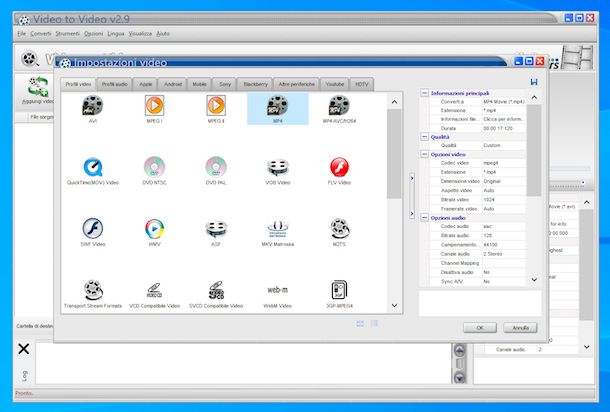Select the QuickTime(MOV) Video profile
Screen dimensions: 610x412
coord(93,167)
